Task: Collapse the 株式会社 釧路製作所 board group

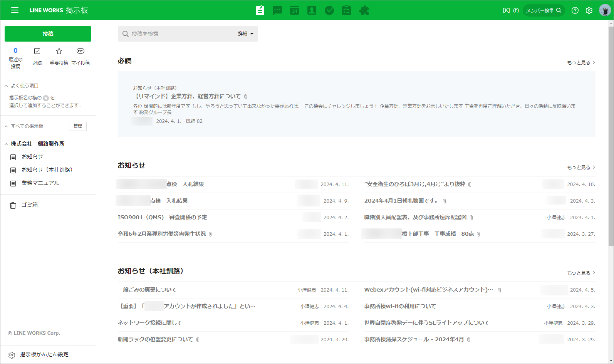Action: (6, 144)
